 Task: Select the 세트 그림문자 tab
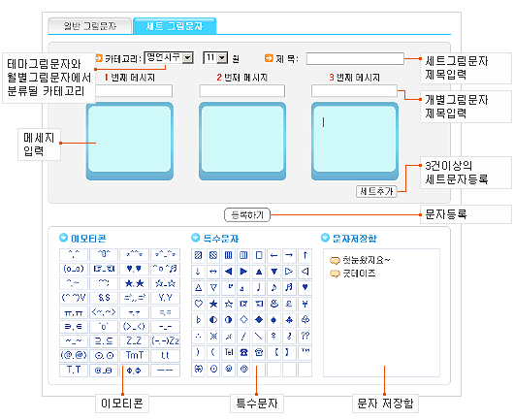[x=175, y=26]
